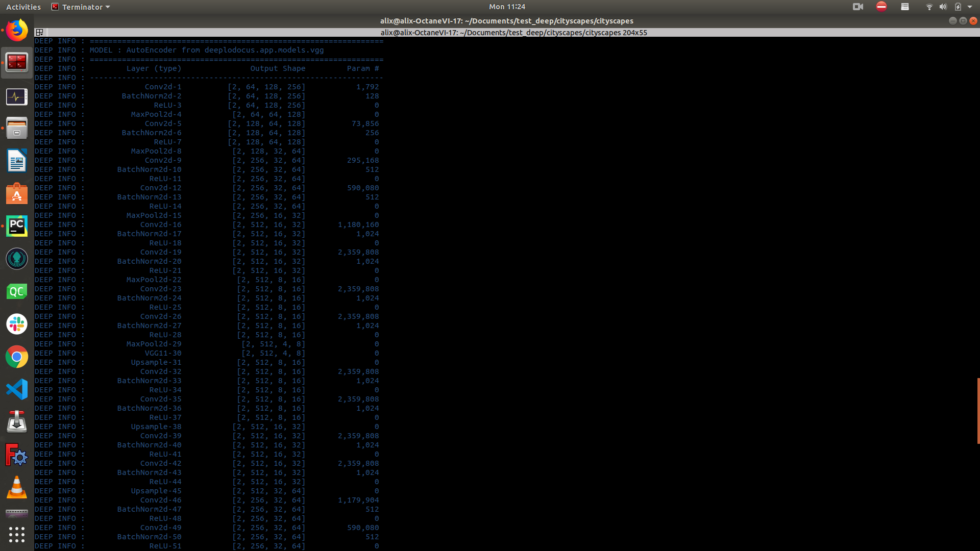Launch QGIS from the dock
This screenshot has width=980, height=551.
pos(17,291)
